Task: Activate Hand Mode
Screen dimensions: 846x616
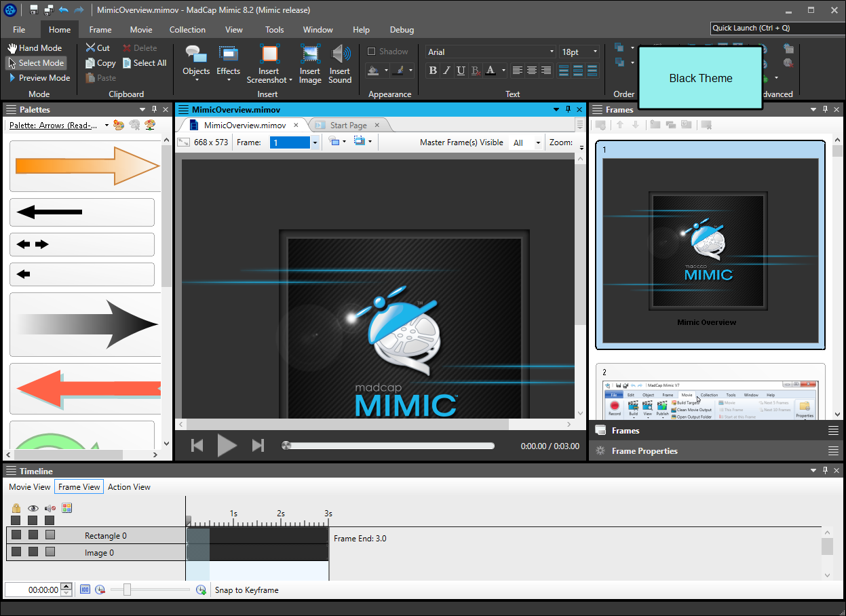Action: click(35, 48)
